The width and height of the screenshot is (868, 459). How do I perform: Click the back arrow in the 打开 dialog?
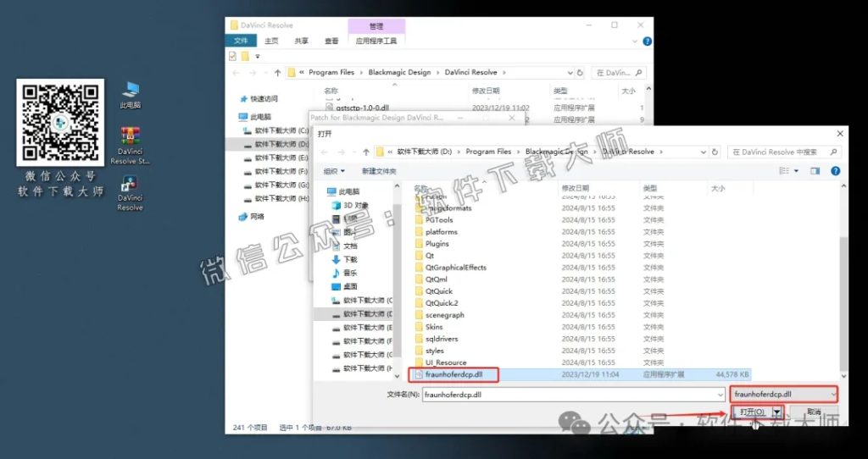tap(325, 152)
